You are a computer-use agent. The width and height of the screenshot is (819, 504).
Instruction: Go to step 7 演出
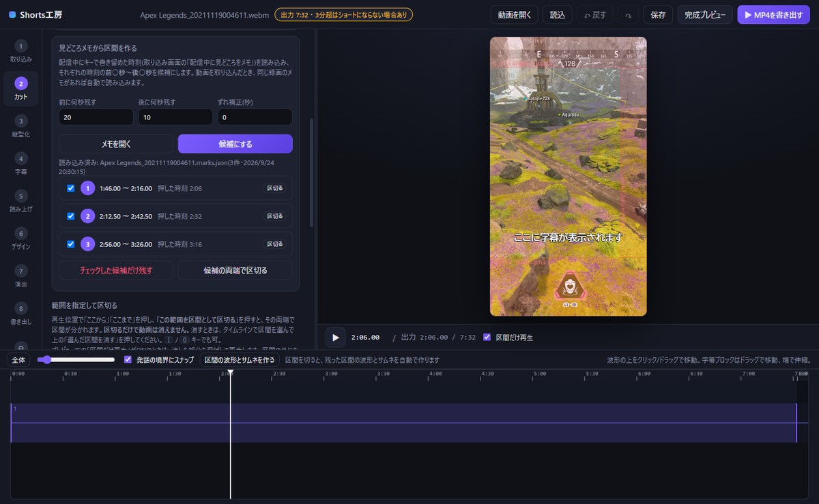tap(20, 276)
